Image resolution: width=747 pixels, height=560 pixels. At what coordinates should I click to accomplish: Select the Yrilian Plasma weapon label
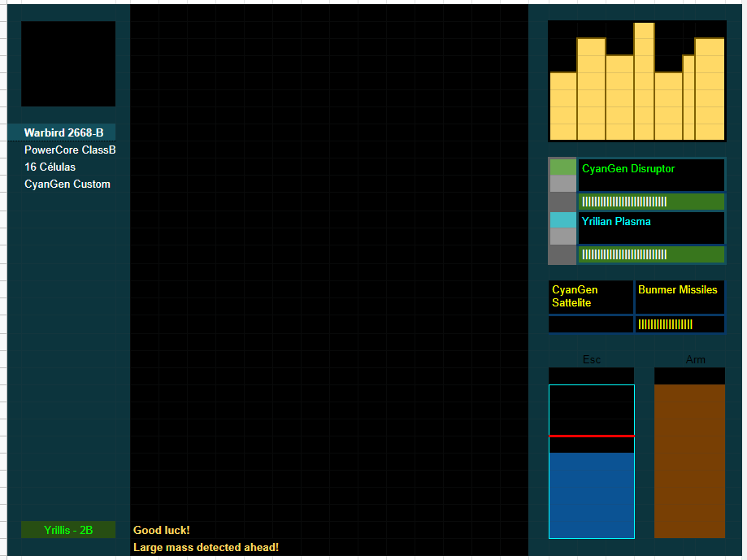point(616,221)
